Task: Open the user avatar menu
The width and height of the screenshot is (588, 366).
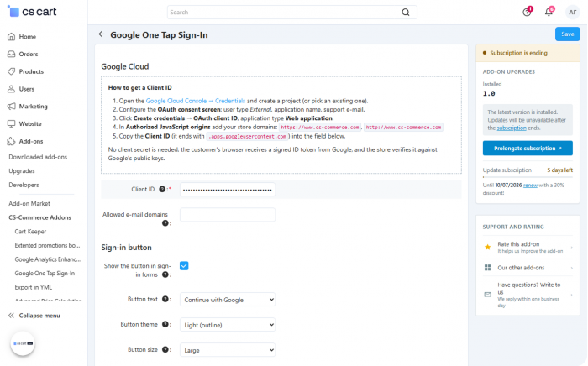Action: 572,13
